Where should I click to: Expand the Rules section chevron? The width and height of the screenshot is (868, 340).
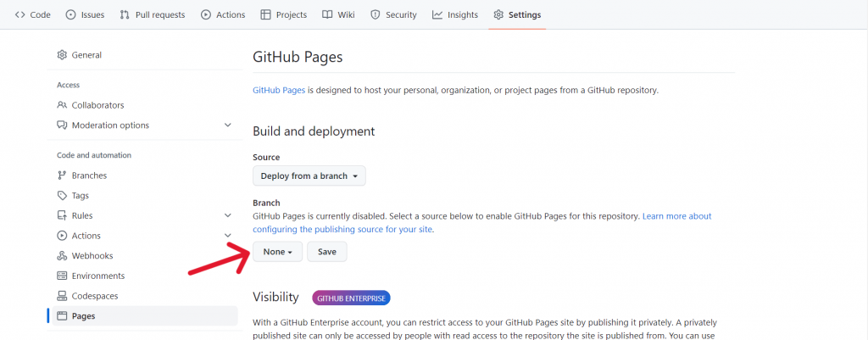[227, 215]
